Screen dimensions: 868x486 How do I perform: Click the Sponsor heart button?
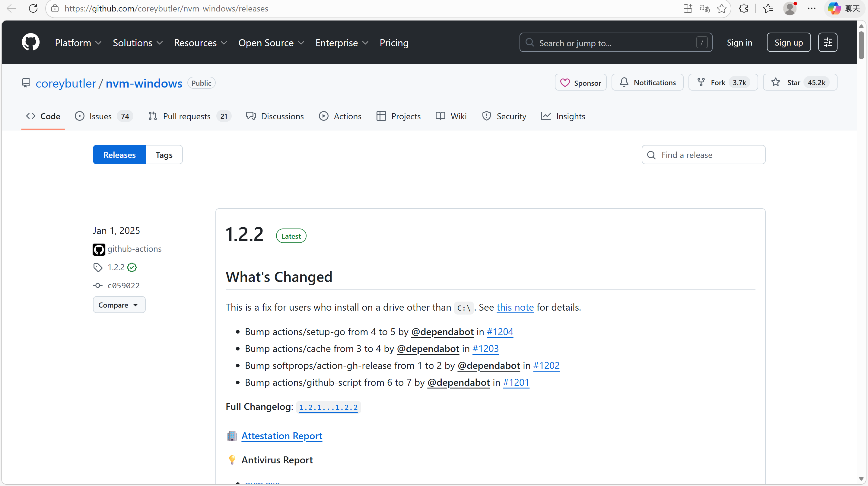(x=580, y=83)
